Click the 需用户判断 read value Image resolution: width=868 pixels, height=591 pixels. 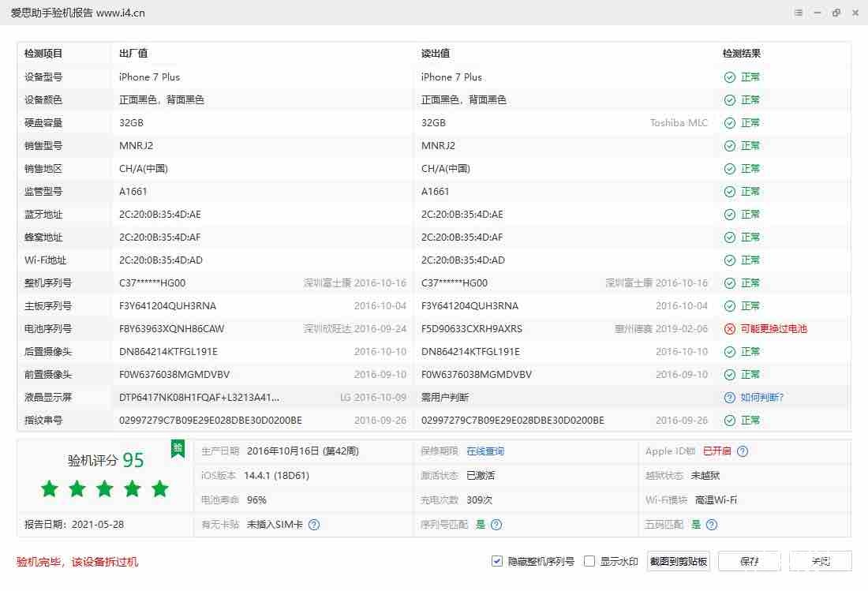click(445, 398)
